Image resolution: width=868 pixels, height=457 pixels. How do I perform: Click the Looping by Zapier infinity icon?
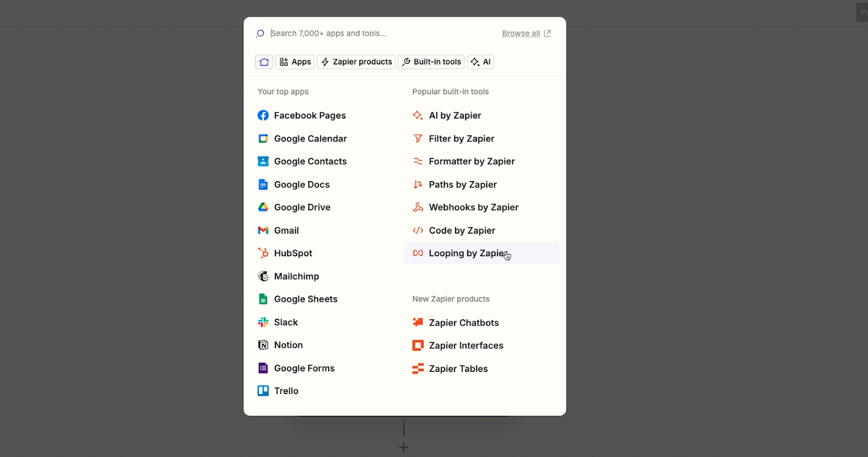coord(418,253)
